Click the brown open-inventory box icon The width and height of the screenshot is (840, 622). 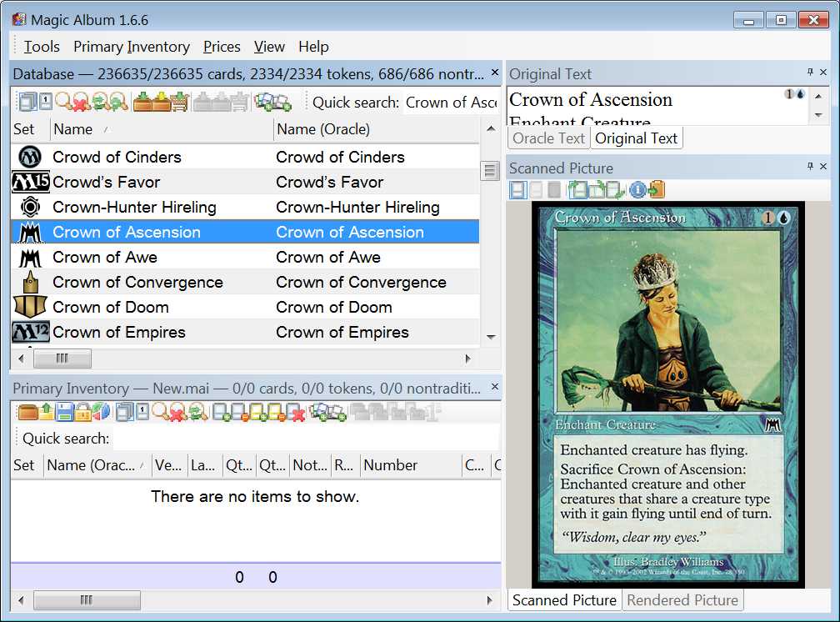pyautogui.click(x=27, y=412)
